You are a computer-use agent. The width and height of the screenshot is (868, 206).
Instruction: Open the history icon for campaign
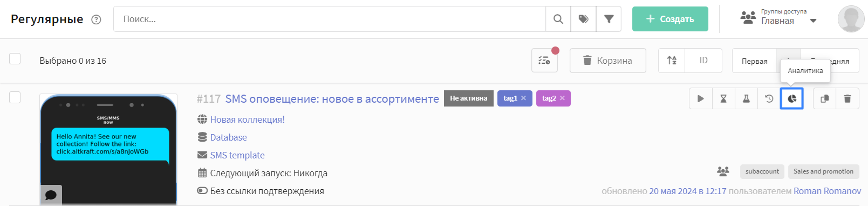coord(769,98)
